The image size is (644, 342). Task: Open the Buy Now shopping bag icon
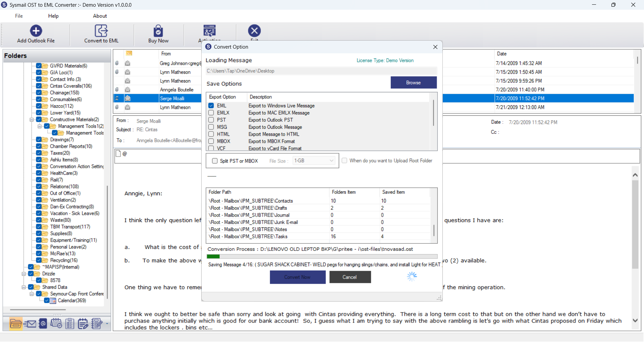(158, 31)
